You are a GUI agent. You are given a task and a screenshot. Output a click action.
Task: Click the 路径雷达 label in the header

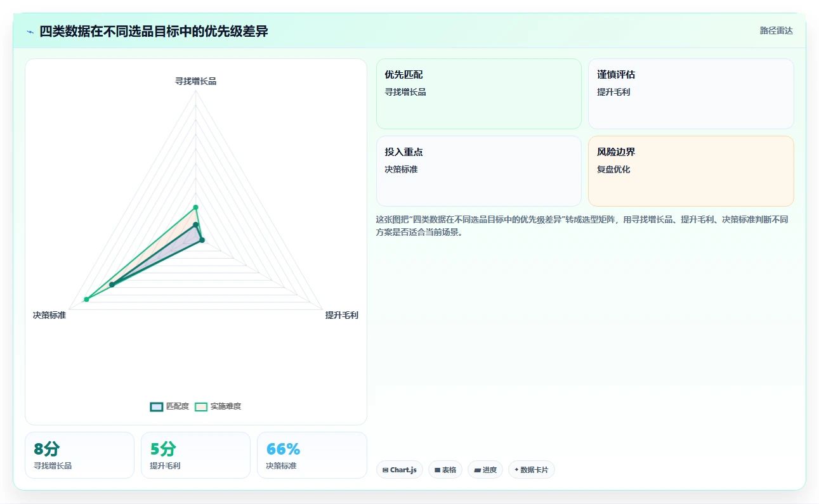[776, 30]
